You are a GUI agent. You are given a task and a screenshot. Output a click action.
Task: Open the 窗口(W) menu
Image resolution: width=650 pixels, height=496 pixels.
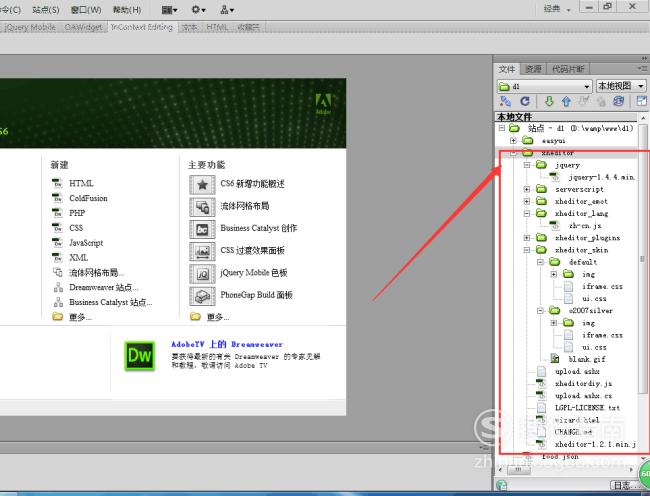[x=86, y=10]
